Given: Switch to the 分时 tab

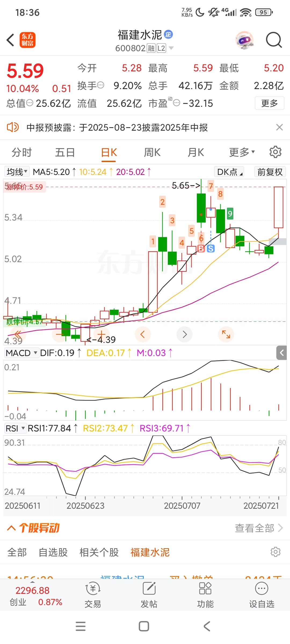Looking at the screenshot, I should click(21, 152).
